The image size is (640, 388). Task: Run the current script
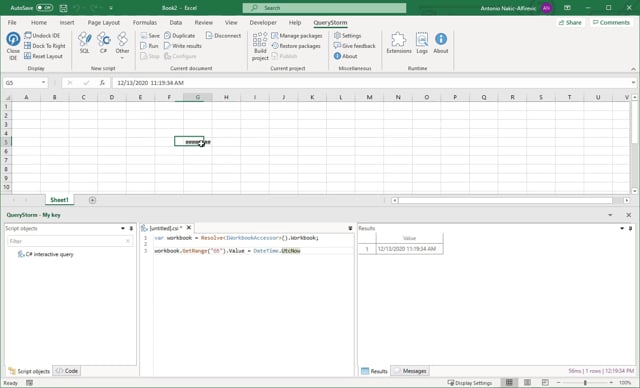tap(149, 46)
